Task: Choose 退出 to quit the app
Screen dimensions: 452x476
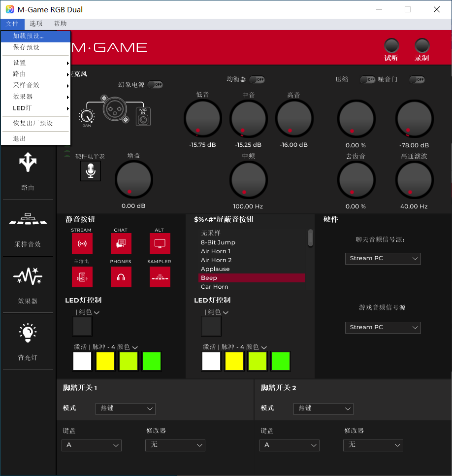Action: (36, 139)
